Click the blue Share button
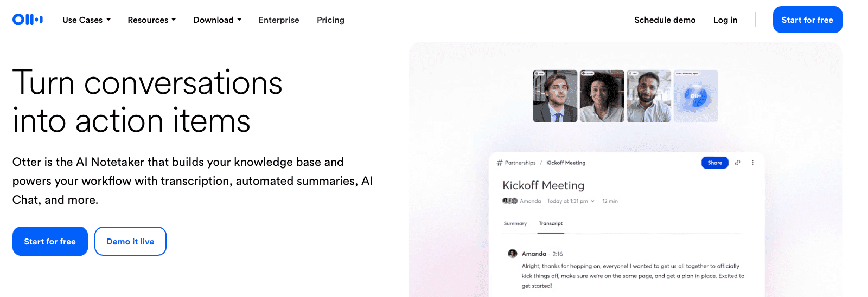 pos(714,163)
